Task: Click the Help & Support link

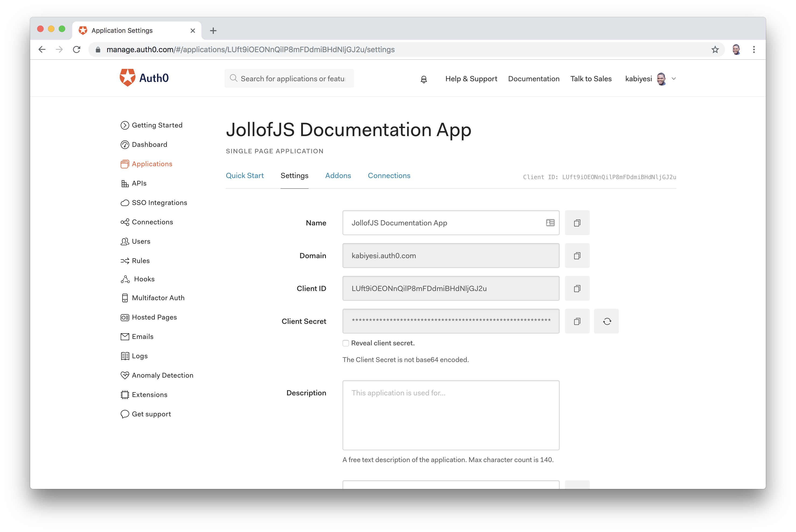Action: 471,79
